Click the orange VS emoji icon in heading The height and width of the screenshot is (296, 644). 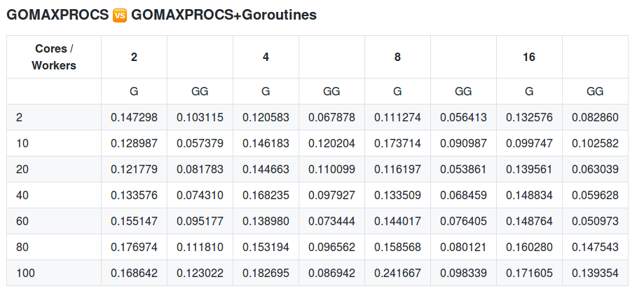tap(120, 15)
